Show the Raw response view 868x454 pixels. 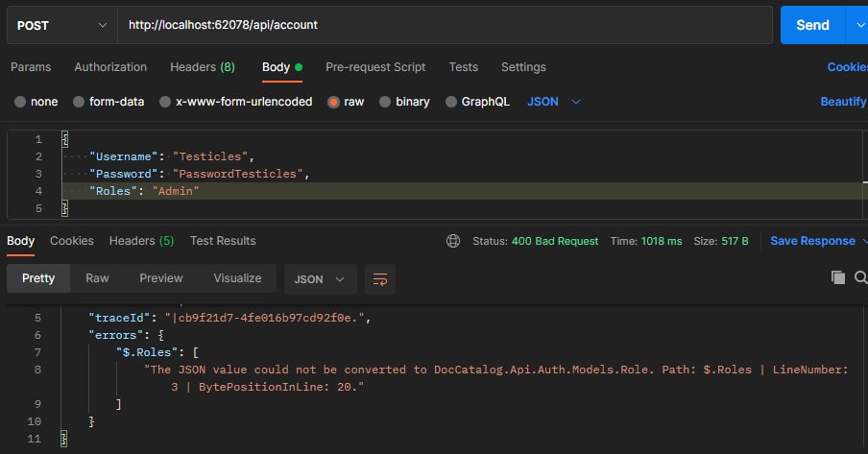(97, 278)
